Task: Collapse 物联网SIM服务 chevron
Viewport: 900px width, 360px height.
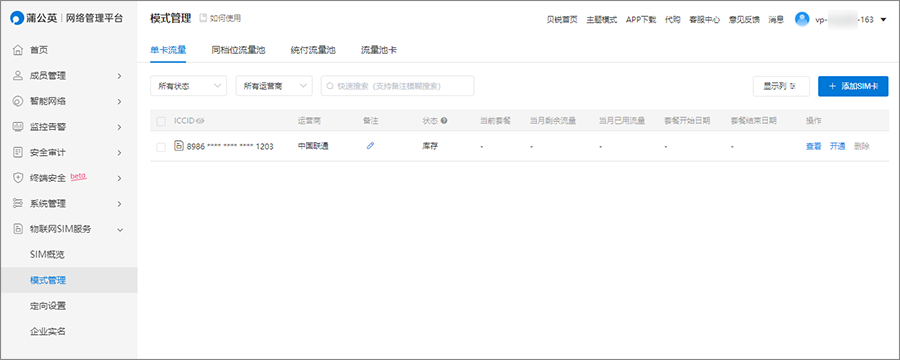Action: pyautogui.click(x=119, y=229)
